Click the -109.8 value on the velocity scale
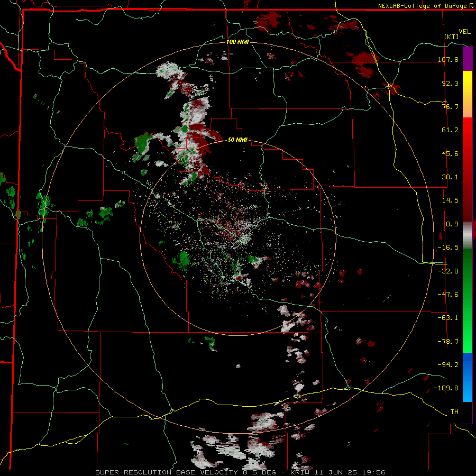476x476 pixels. tap(446, 388)
